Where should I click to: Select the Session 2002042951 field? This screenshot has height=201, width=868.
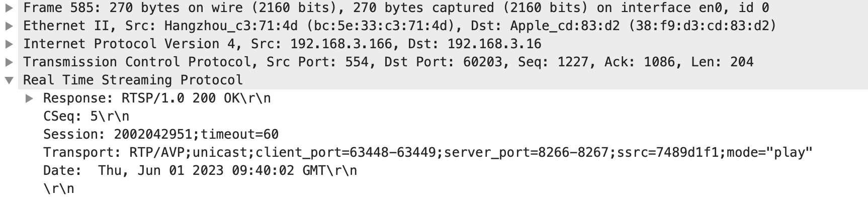click(x=160, y=134)
